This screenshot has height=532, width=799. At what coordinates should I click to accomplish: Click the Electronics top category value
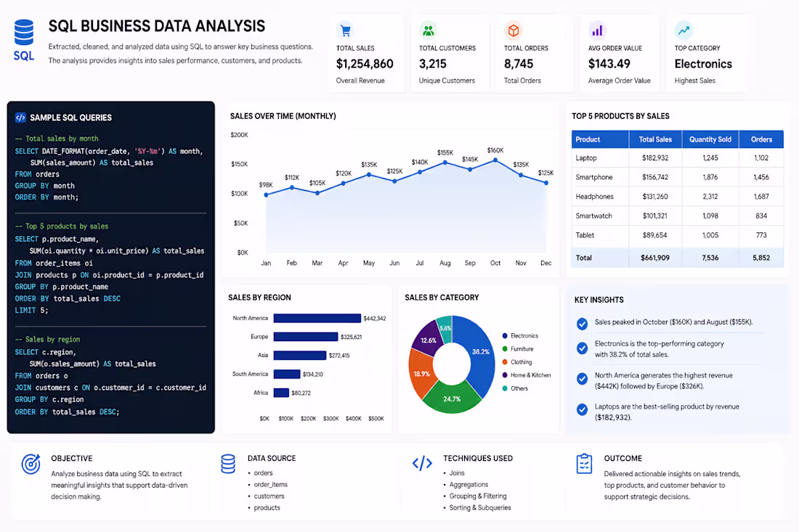pyautogui.click(x=703, y=64)
